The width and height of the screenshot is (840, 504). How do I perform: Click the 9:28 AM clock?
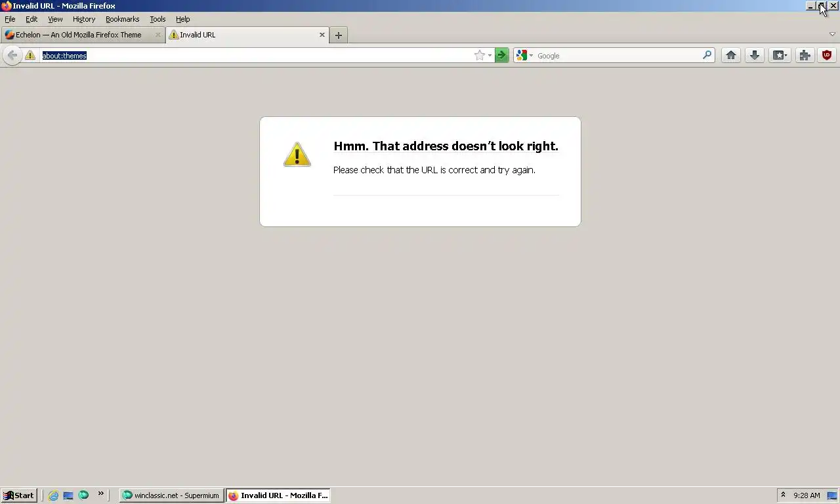pyautogui.click(x=807, y=495)
